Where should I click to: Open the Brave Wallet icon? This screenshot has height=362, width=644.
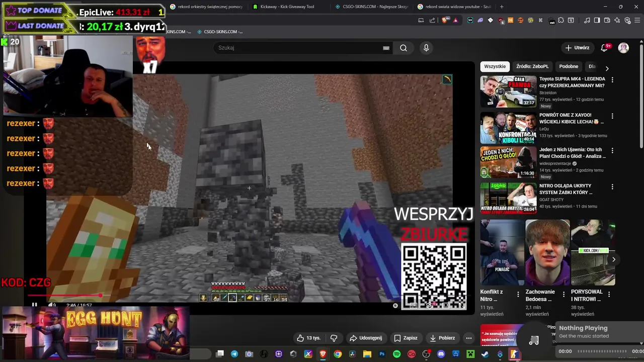pos(607,20)
